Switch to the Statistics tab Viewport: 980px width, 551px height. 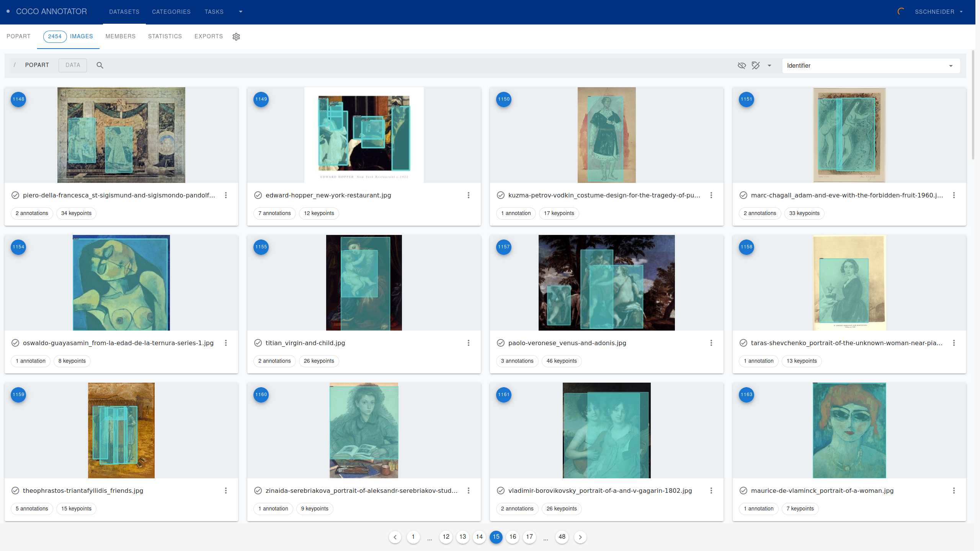click(165, 36)
